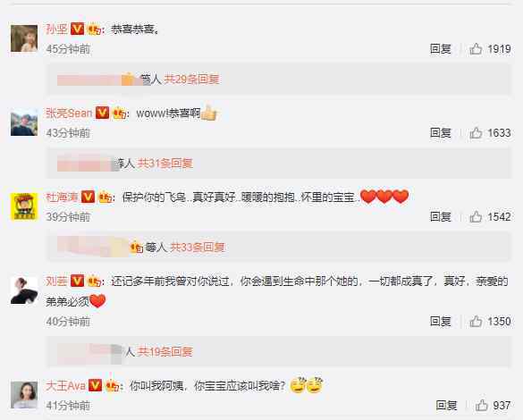523x420 pixels.
Task: Open 张亮Sean's profile via username
Action: [x=69, y=113]
